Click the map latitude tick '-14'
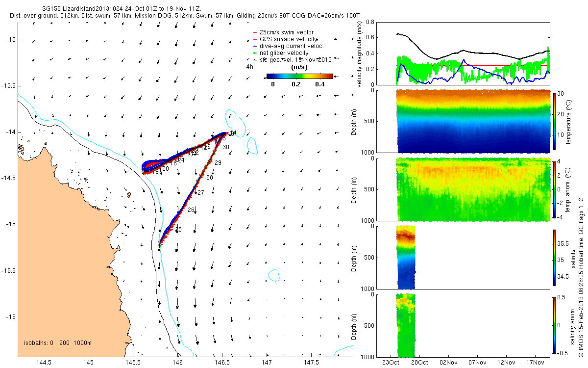588x368 pixels. pyautogui.click(x=12, y=132)
